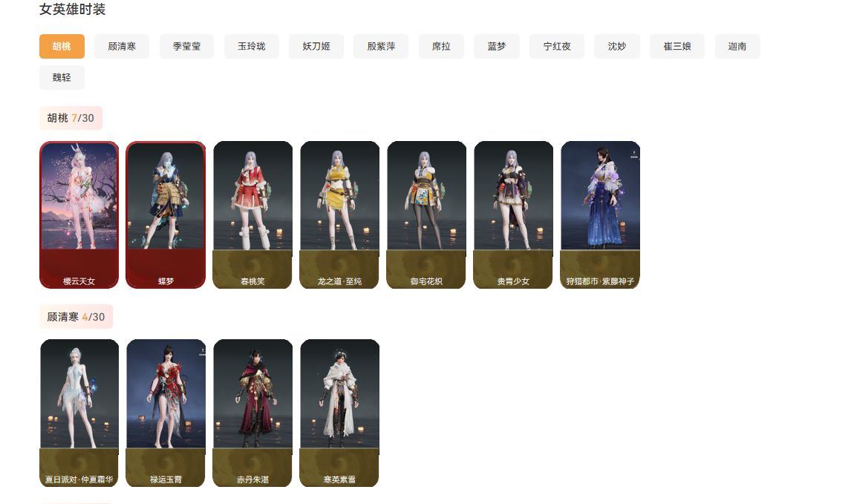851x504 pixels.
Task: Click the 寒英素雪 white outfit card
Action: coord(340,413)
